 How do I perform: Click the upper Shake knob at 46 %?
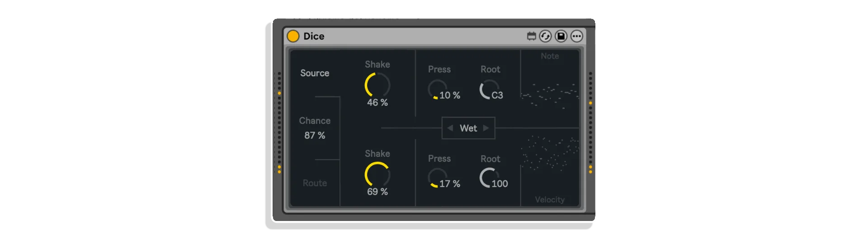coord(377,85)
